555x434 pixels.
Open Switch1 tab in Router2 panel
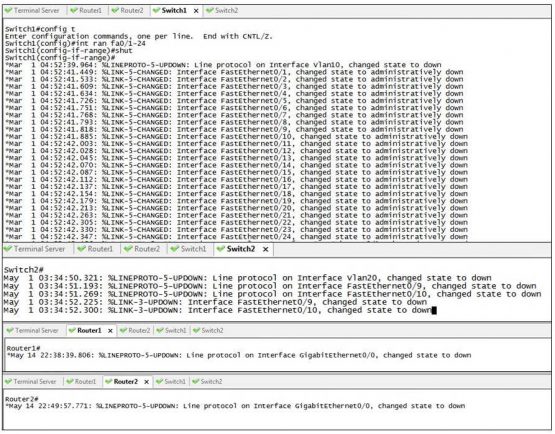pyautogui.click(x=171, y=382)
